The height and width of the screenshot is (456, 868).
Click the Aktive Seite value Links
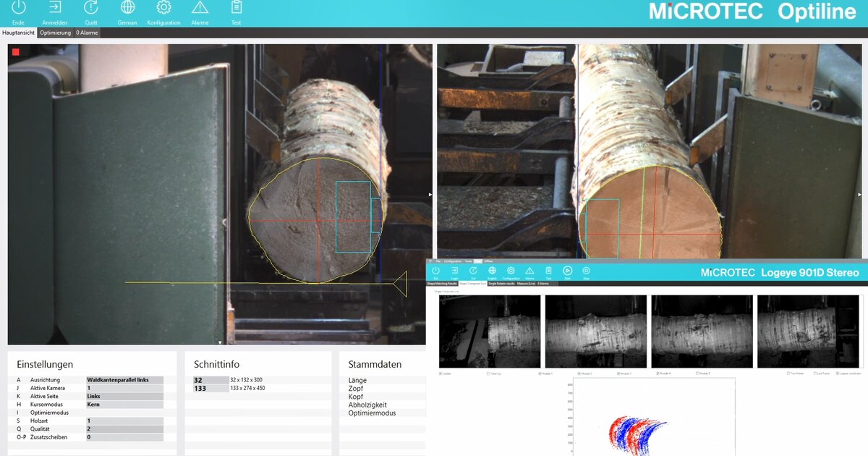tap(124, 396)
